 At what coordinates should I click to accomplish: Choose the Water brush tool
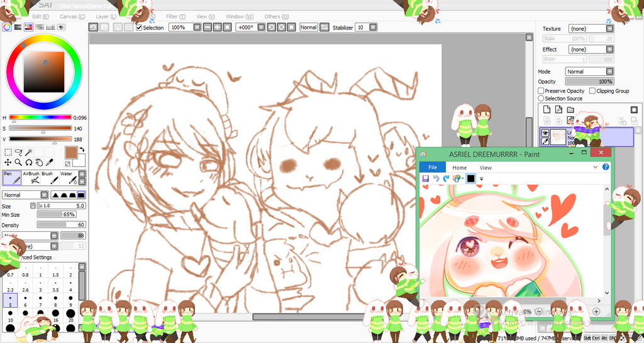tap(68, 178)
